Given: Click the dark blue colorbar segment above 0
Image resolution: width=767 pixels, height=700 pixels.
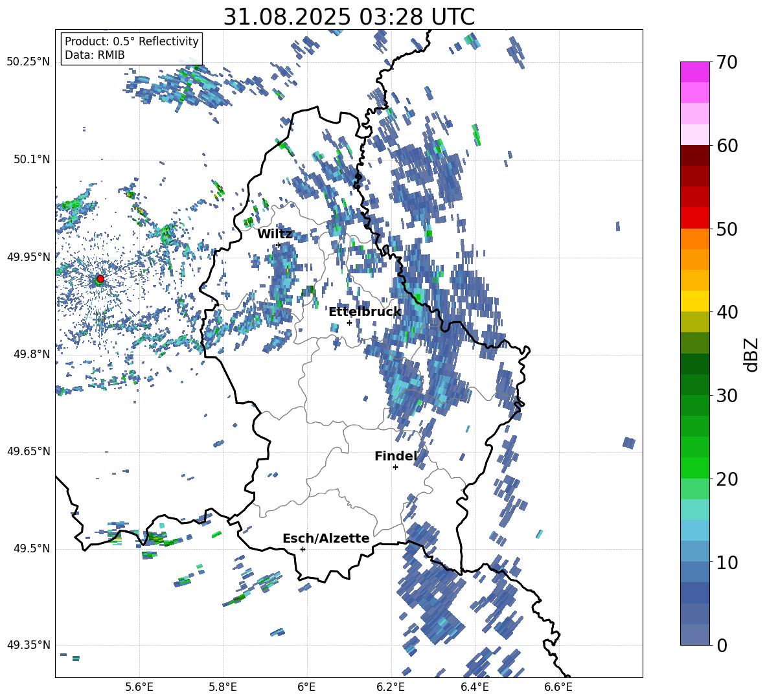Looking at the screenshot, I should point(694,593).
